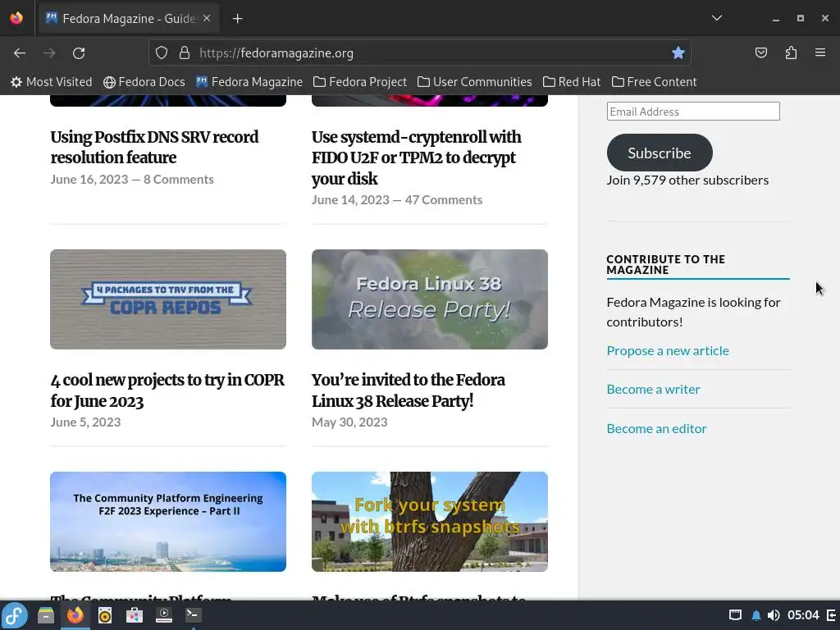The width and height of the screenshot is (840, 630).
Task: Open the Most Visited bookmarks
Action: click(x=52, y=82)
